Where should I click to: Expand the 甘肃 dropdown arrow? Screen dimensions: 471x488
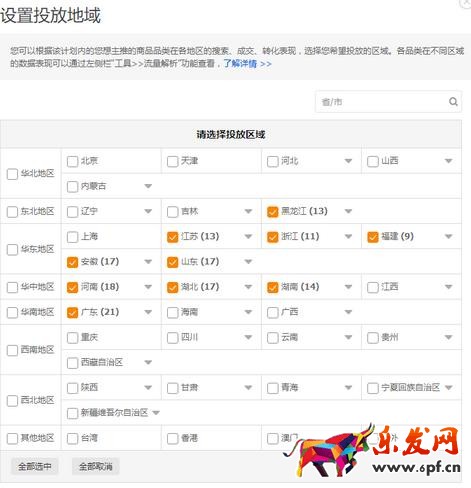[248, 388]
